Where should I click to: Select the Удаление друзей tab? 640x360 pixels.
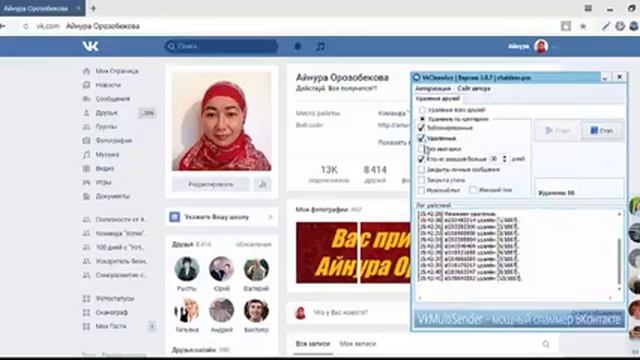438,98
